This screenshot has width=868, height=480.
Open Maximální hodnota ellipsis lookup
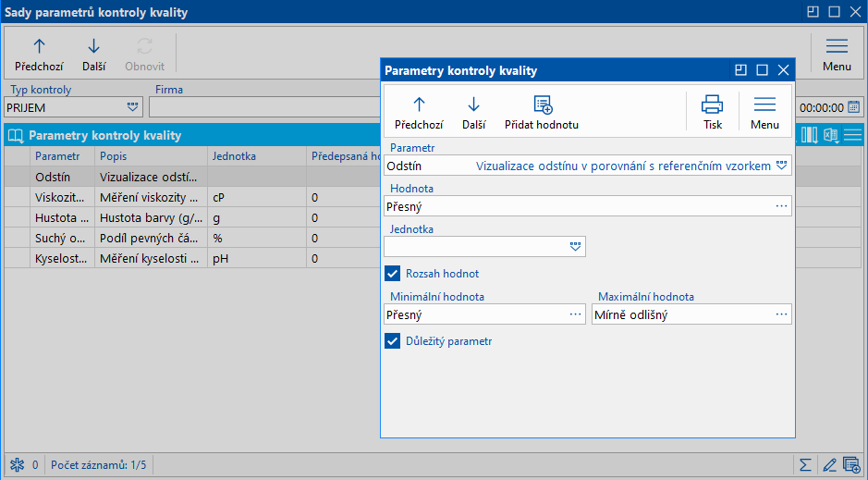(781, 314)
